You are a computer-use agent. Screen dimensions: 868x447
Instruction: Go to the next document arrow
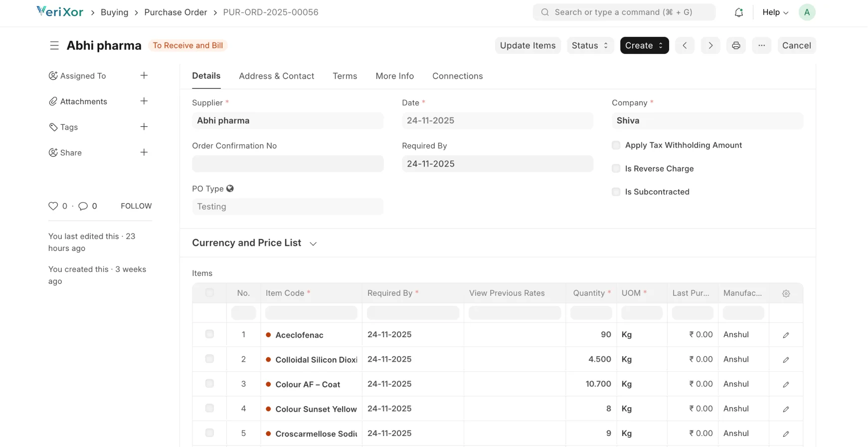(x=710, y=45)
